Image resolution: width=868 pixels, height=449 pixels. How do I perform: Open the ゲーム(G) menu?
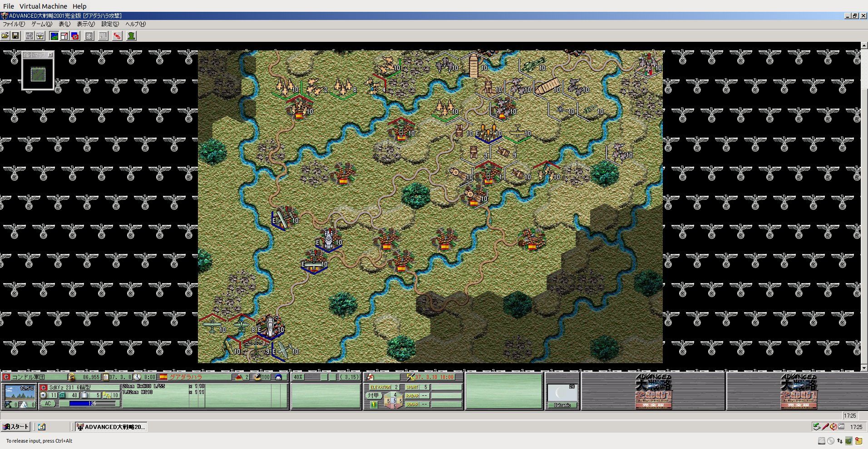[42, 24]
